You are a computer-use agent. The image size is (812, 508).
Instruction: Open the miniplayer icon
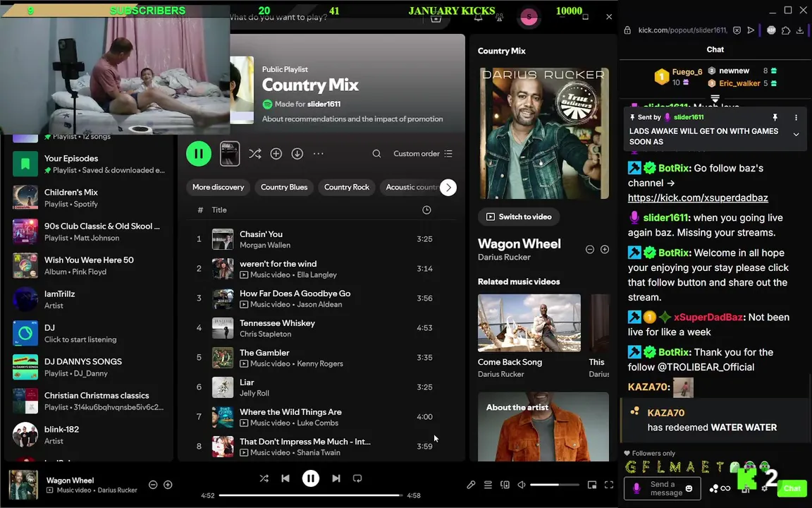[x=592, y=485]
